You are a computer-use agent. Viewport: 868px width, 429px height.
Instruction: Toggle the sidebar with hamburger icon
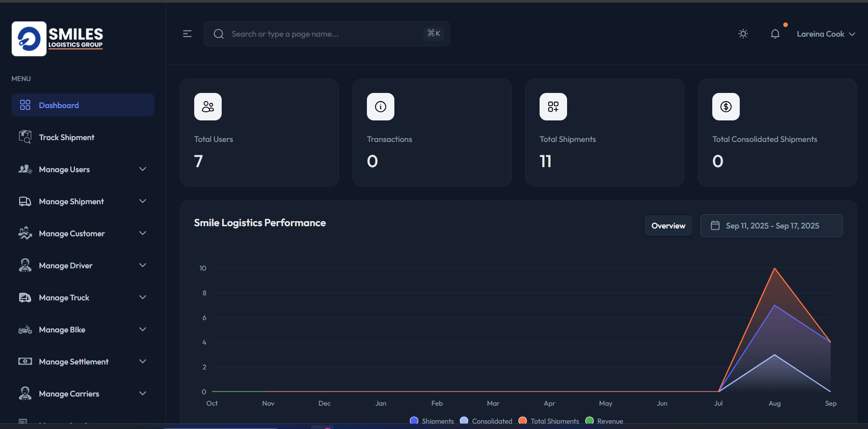187,34
